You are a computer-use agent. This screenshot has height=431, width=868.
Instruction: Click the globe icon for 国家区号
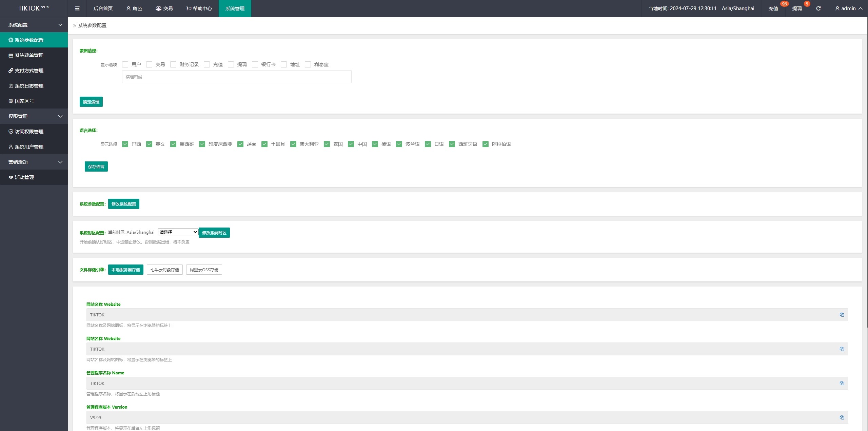point(11,101)
